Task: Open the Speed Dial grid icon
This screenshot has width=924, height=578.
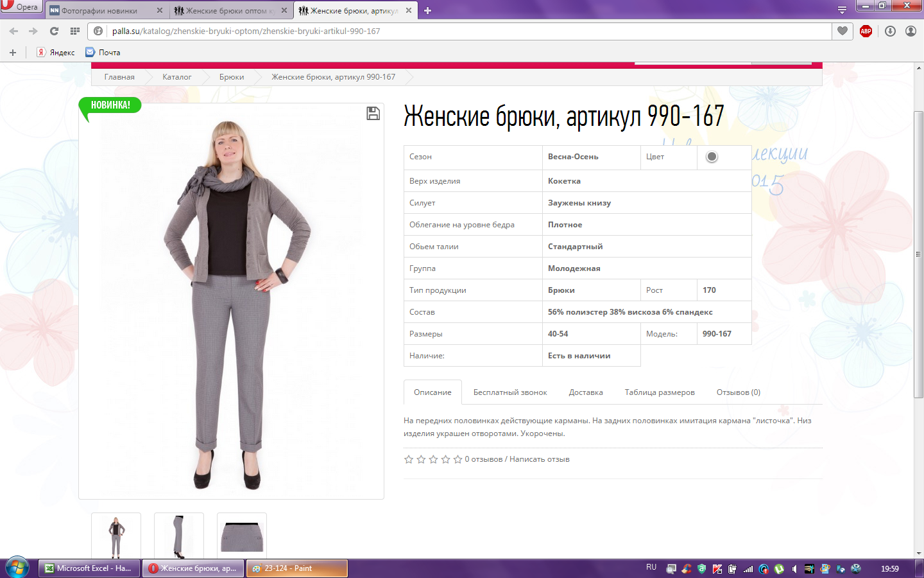Action: [75, 31]
